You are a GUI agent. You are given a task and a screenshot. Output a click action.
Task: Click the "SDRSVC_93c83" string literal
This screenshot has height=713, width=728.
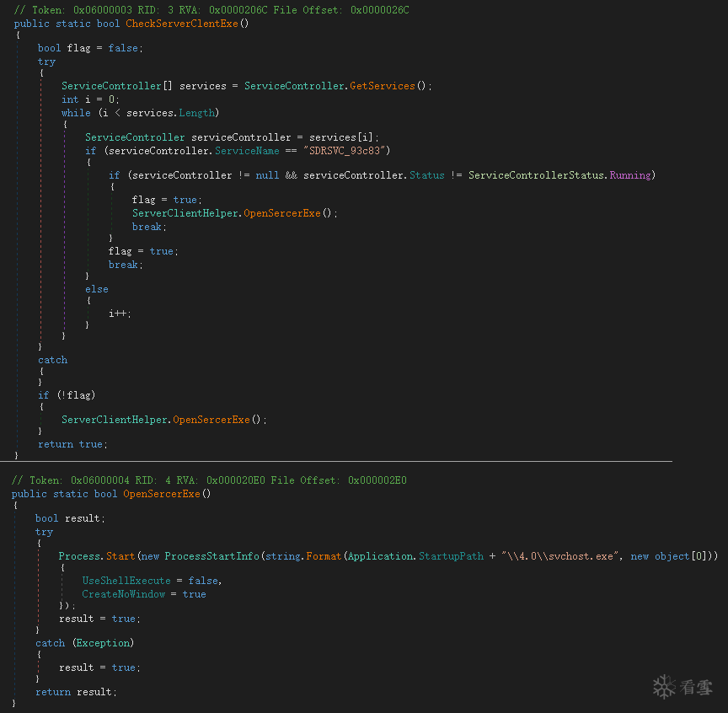click(344, 151)
